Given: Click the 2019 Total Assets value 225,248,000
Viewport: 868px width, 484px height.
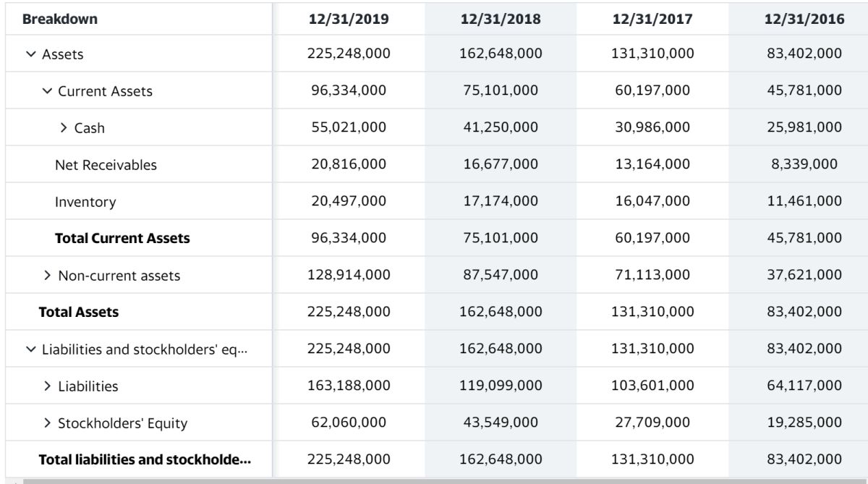Looking at the screenshot, I should pyautogui.click(x=349, y=313).
